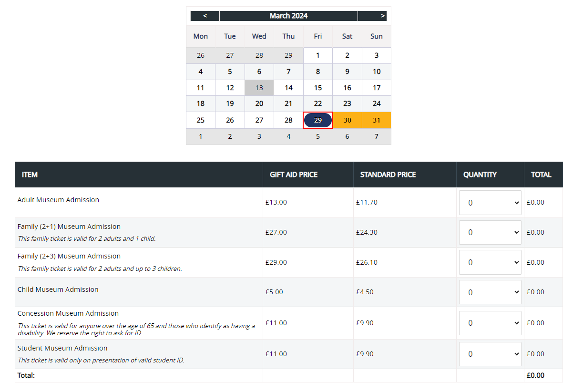Open Family (2+3) Museum Admission quantity dropdown
Screen dimensions: 573x392
tap(490, 262)
